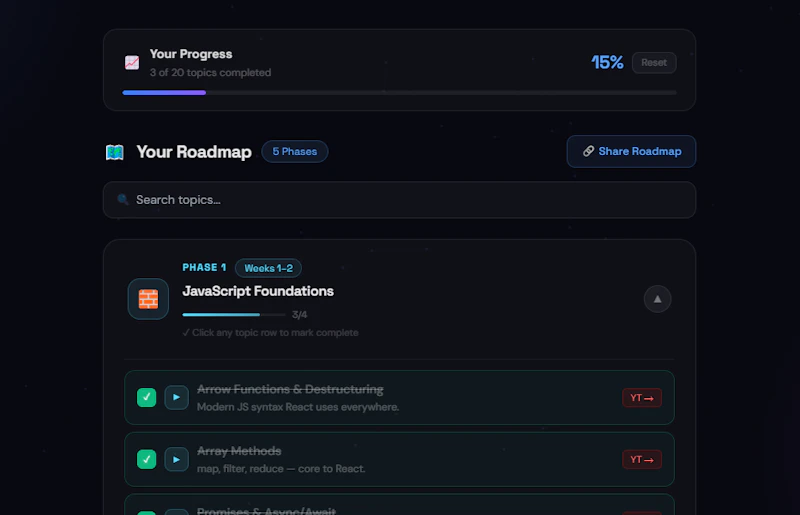The height and width of the screenshot is (515, 800).
Task: Click the Weeks 1-2 badge
Action: (268, 268)
